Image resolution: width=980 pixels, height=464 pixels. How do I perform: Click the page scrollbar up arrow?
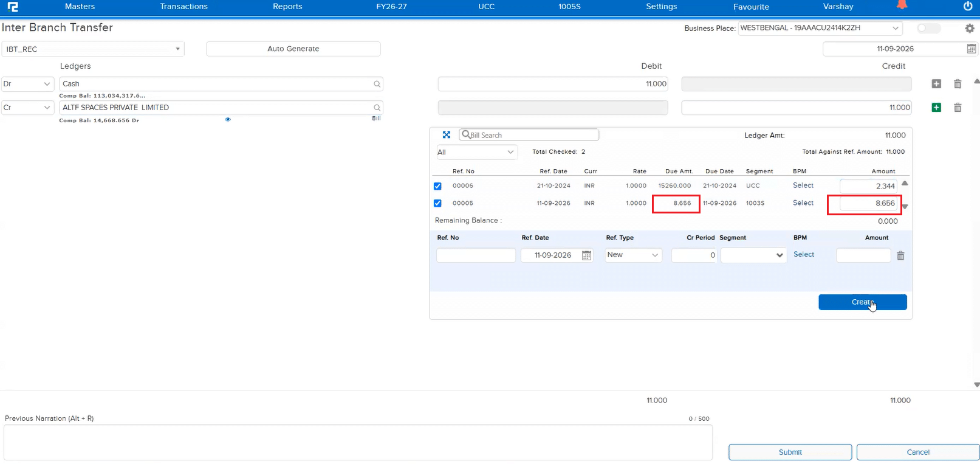point(976,81)
